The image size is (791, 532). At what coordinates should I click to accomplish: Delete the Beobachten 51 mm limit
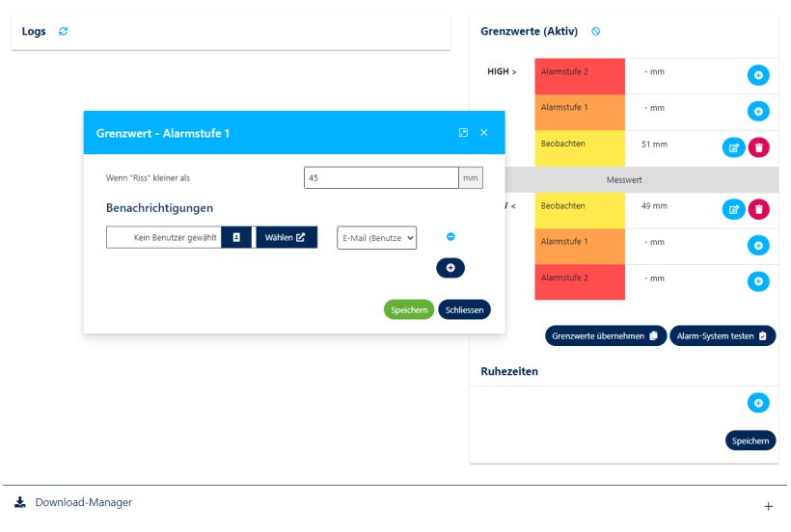pyautogui.click(x=759, y=147)
